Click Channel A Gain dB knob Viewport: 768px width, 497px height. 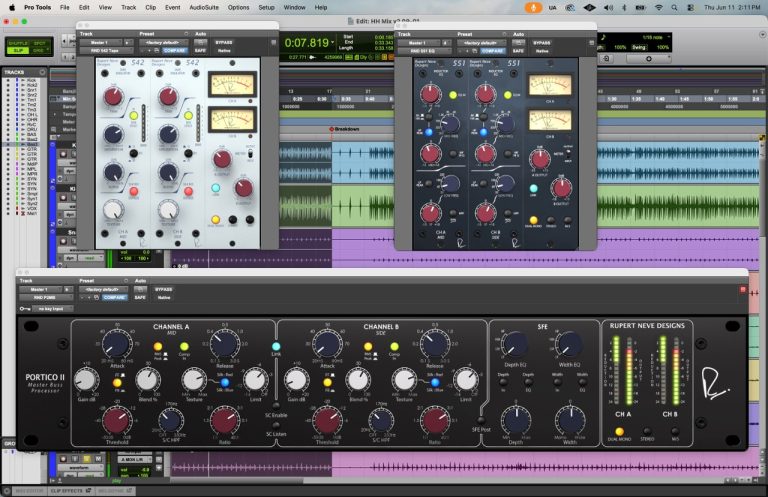[86, 380]
